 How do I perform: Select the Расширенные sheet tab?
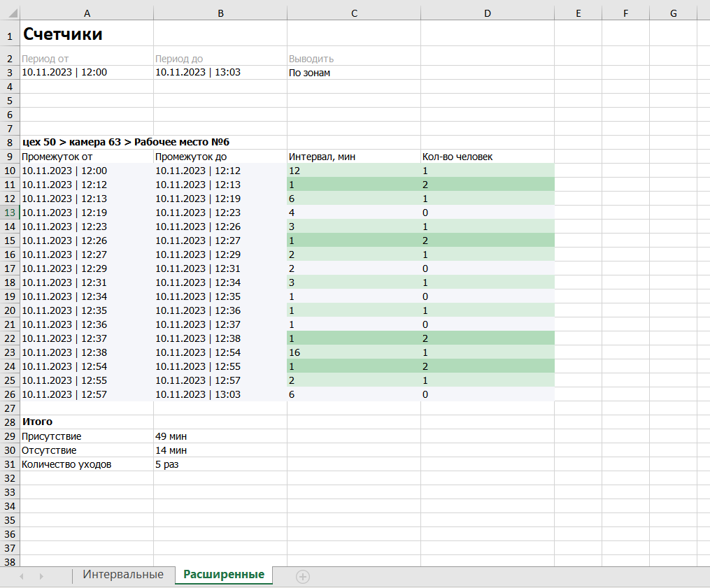(x=224, y=575)
